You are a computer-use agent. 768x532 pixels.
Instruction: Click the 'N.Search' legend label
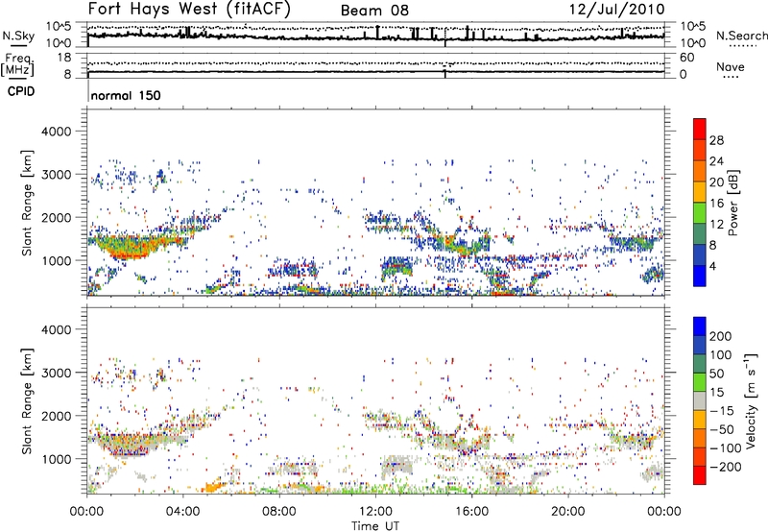(741, 36)
